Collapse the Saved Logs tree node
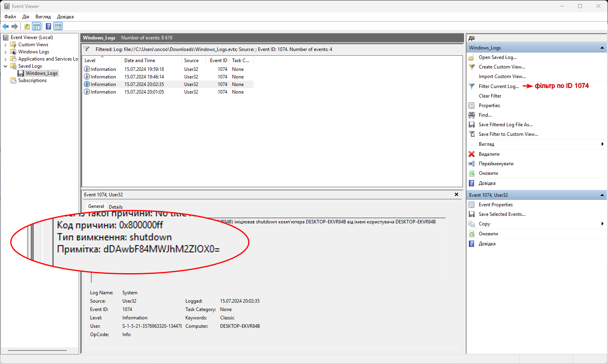The image size is (608, 364). coord(5,66)
